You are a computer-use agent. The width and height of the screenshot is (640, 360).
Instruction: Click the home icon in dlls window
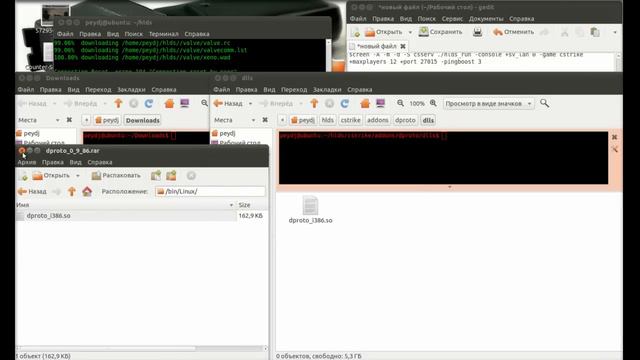point(365,104)
